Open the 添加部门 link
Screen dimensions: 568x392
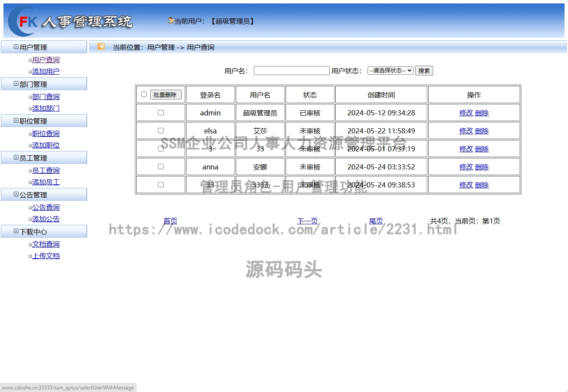click(x=46, y=108)
